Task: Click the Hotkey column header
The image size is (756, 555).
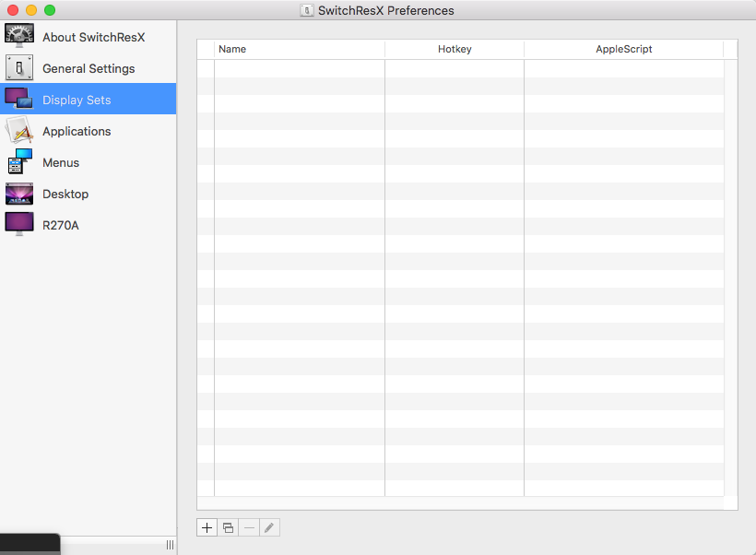Action: click(x=455, y=49)
